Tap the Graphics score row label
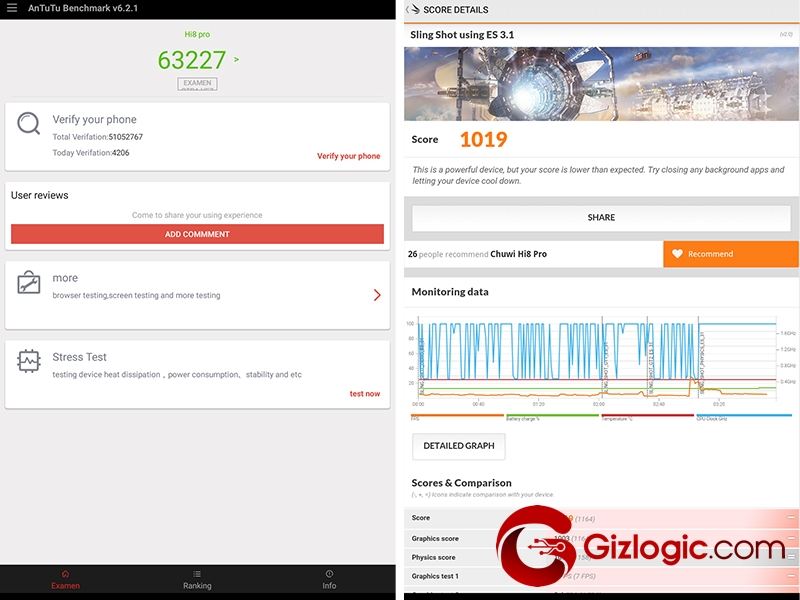The width and height of the screenshot is (800, 600). (x=435, y=538)
